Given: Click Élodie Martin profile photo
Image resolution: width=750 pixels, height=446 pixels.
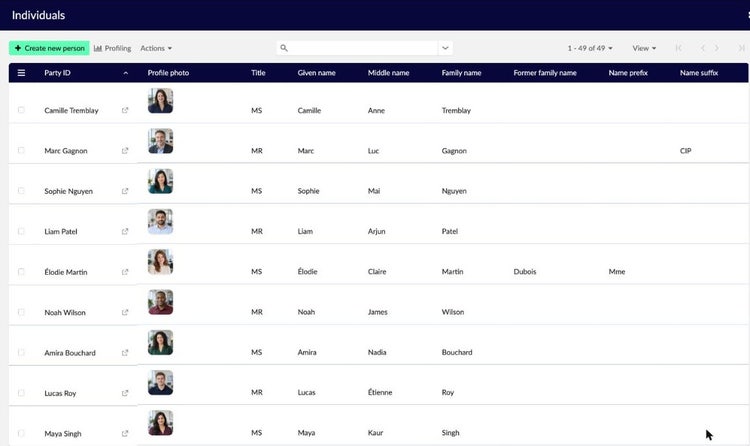Looking at the screenshot, I should 160,262.
